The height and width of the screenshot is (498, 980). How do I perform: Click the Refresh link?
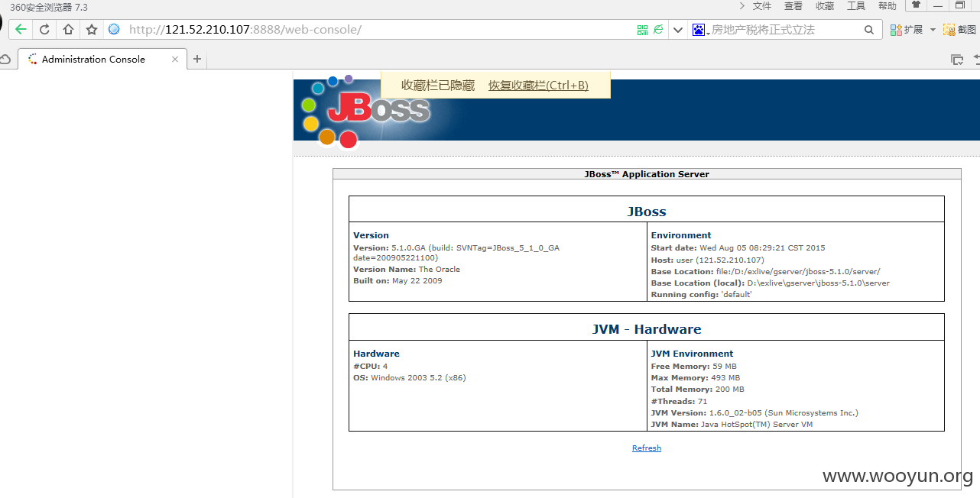pyautogui.click(x=647, y=448)
